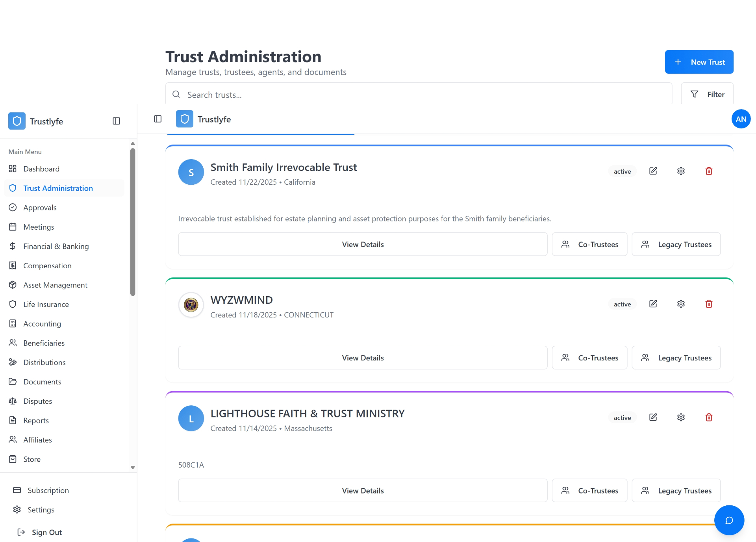Create a New Trust

pyautogui.click(x=699, y=62)
